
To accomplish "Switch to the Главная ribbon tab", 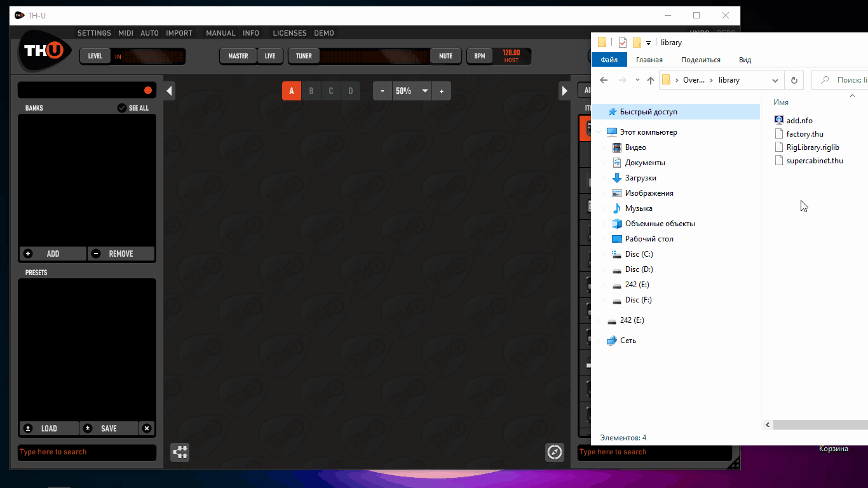I will point(649,60).
